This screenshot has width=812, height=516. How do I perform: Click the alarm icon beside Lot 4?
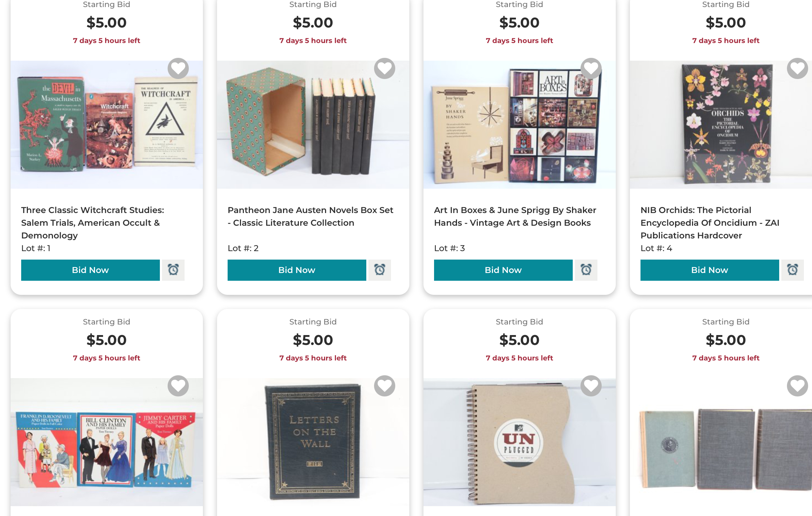point(792,270)
